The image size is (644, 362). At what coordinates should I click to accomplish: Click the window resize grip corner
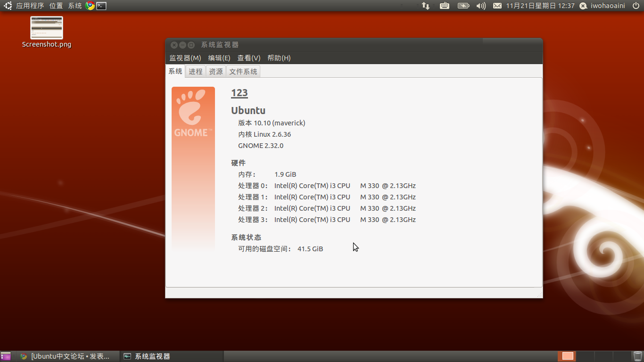(539, 295)
